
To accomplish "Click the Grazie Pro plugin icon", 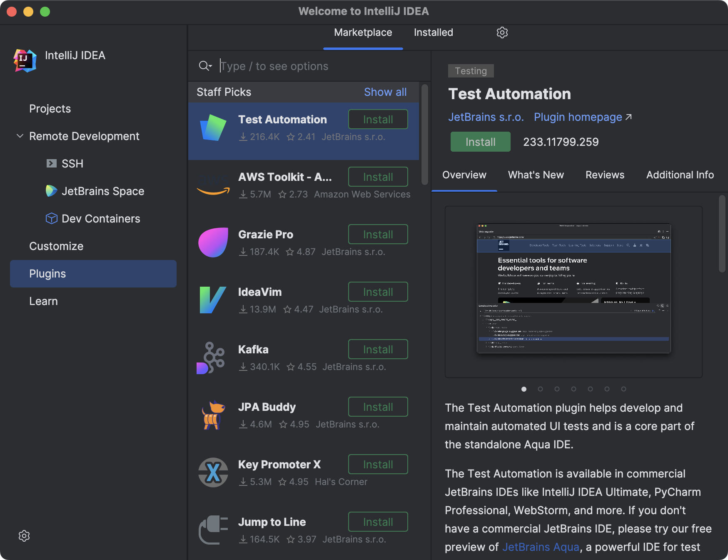I will (x=213, y=242).
